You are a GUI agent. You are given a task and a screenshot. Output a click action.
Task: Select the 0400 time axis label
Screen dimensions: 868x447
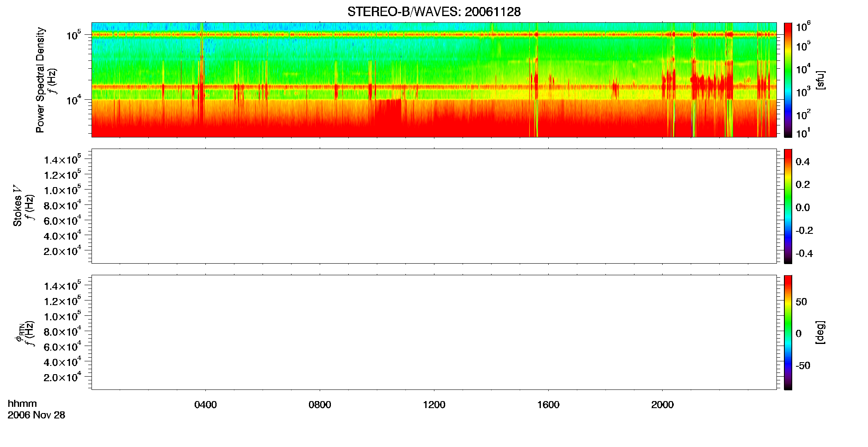coord(205,405)
